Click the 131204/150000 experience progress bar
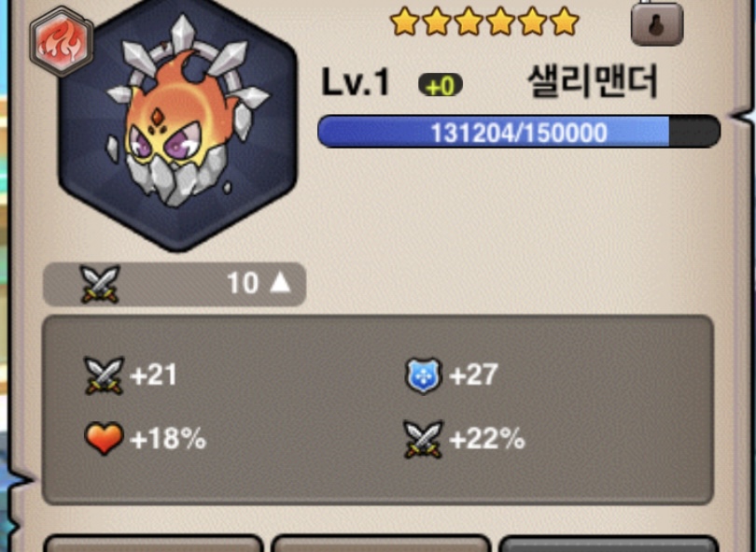 click(x=519, y=132)
